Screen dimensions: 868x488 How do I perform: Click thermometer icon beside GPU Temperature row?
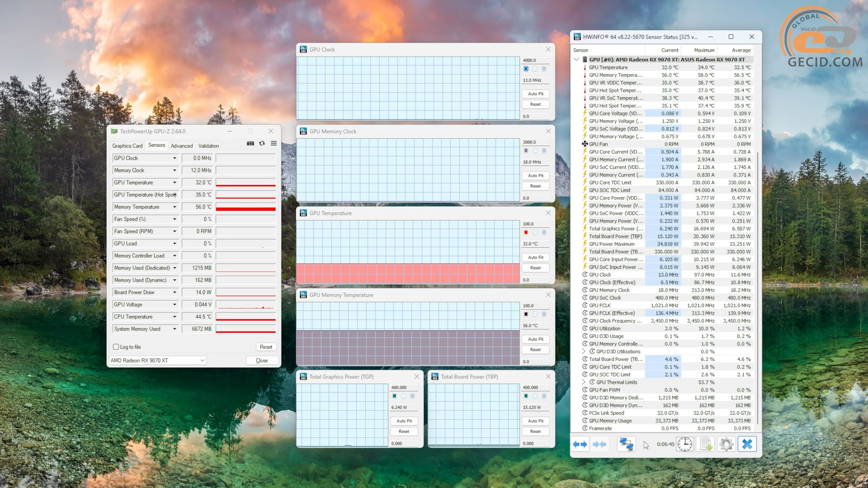(x=585, y=67)
